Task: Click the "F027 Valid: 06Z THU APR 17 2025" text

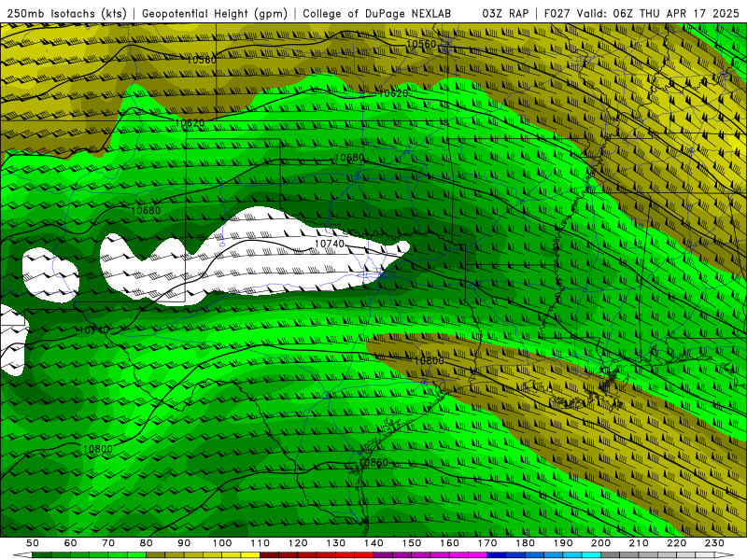Action: 641,13
